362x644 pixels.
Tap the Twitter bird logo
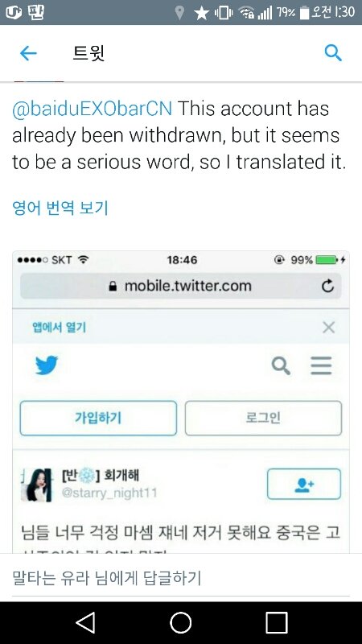point(47,365)
